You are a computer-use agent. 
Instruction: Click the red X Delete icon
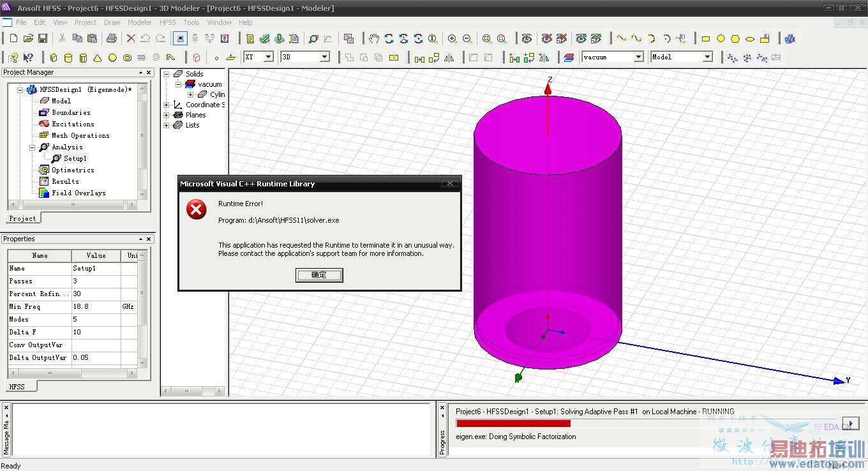[x=131, y=39]
